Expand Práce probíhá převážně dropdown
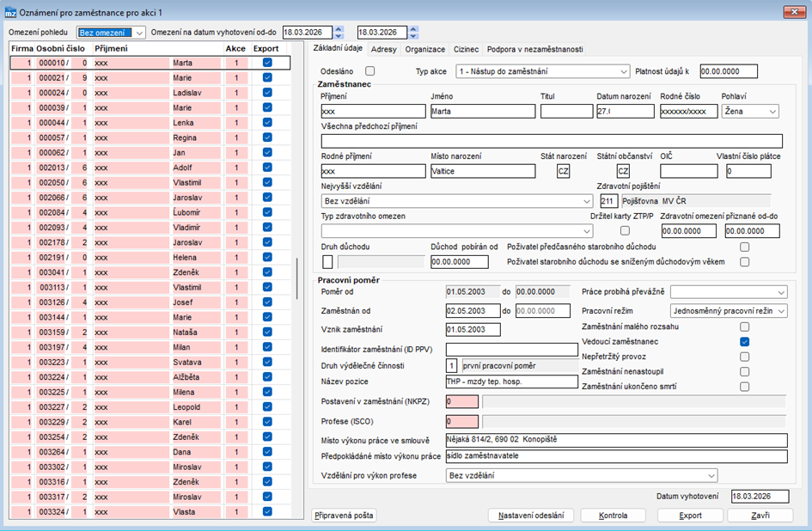The width and height of the screenshot is (812, 531). 729,292
